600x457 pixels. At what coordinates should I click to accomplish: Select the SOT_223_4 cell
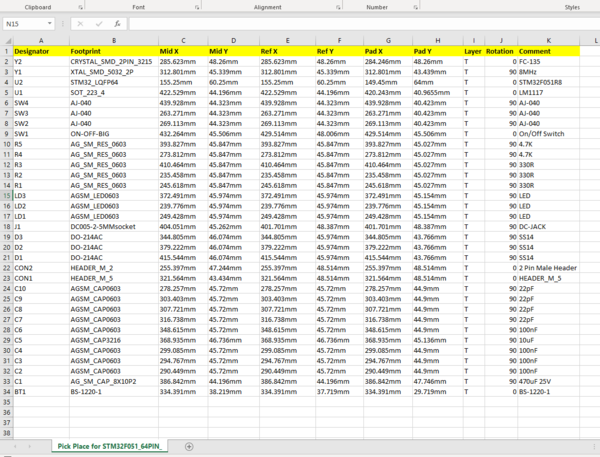point(114,93)
